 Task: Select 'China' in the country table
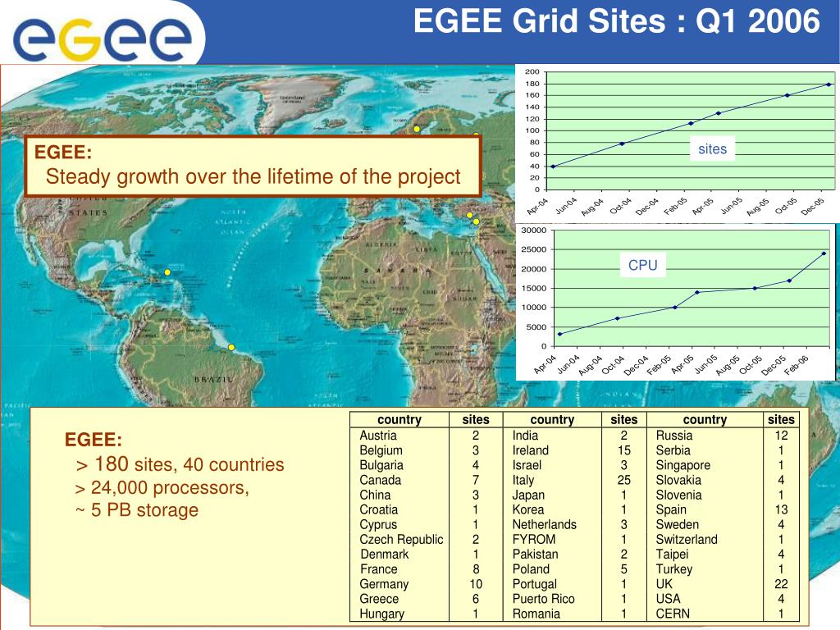point(375,495)
